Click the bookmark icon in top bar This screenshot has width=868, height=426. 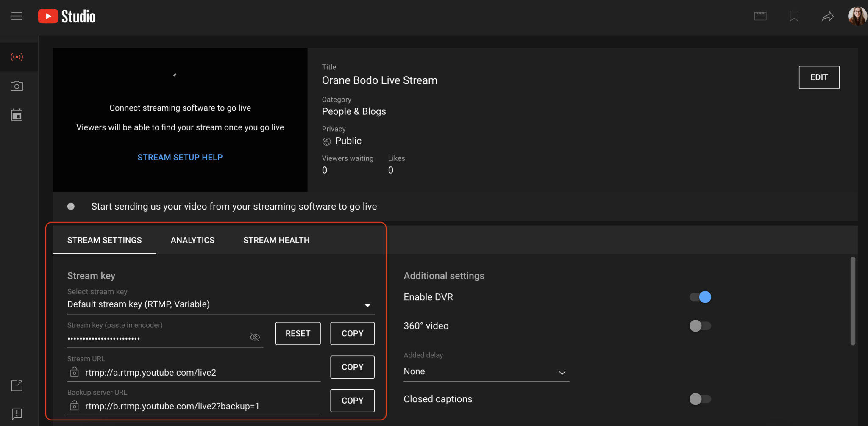point(794,17)
